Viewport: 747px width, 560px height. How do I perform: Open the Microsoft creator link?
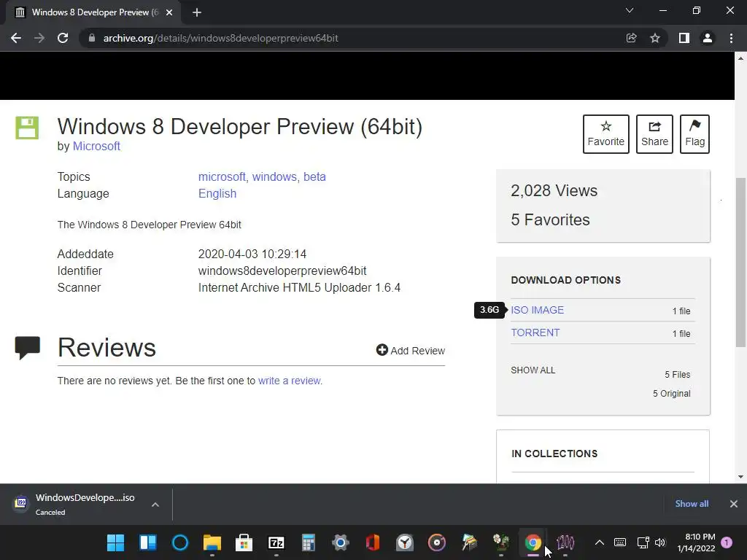tap(96, 146)
